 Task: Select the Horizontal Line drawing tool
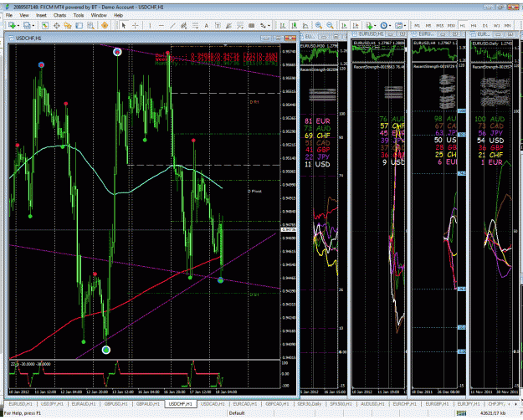coord(162,25)
